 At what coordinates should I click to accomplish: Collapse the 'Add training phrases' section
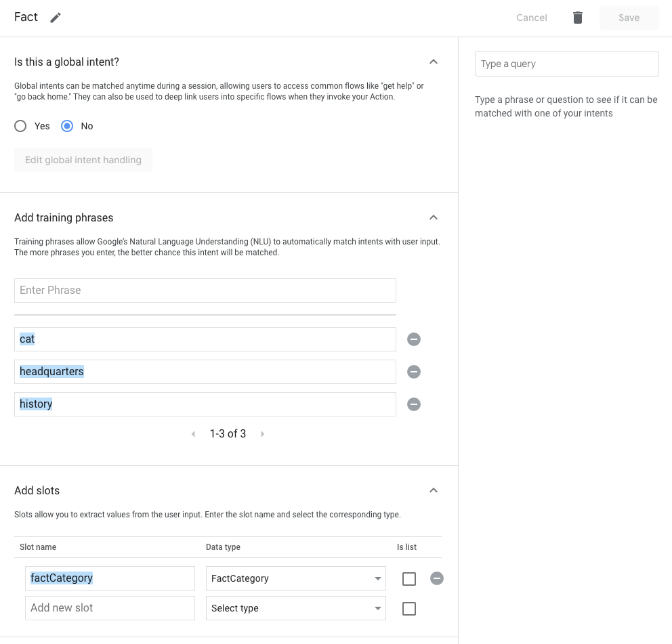coord(434,217)
